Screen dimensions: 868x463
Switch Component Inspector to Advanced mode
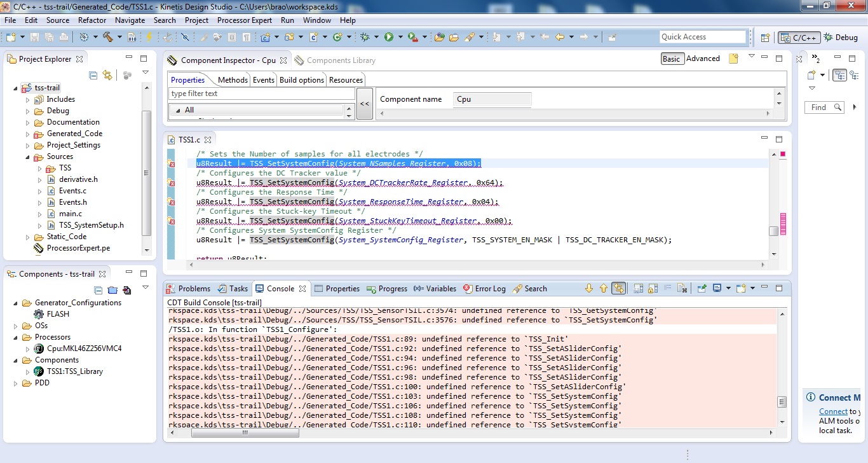tap(703, 58)
